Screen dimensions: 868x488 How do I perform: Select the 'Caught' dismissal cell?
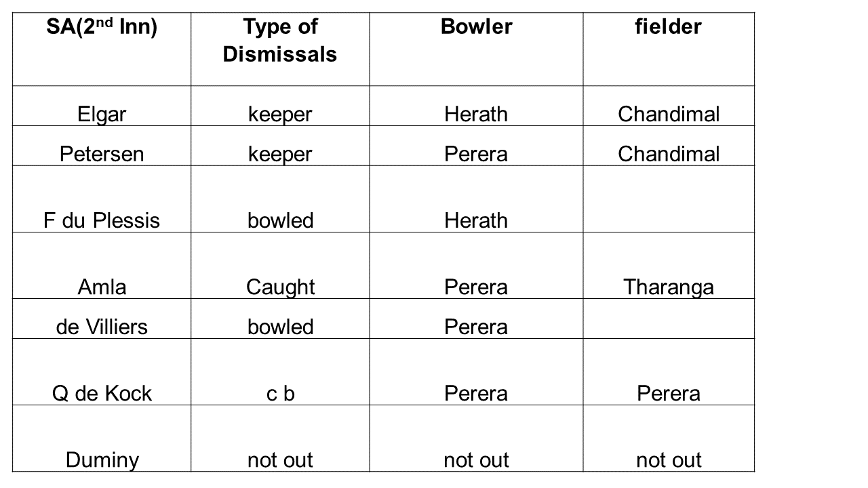[x=280, y=287]
